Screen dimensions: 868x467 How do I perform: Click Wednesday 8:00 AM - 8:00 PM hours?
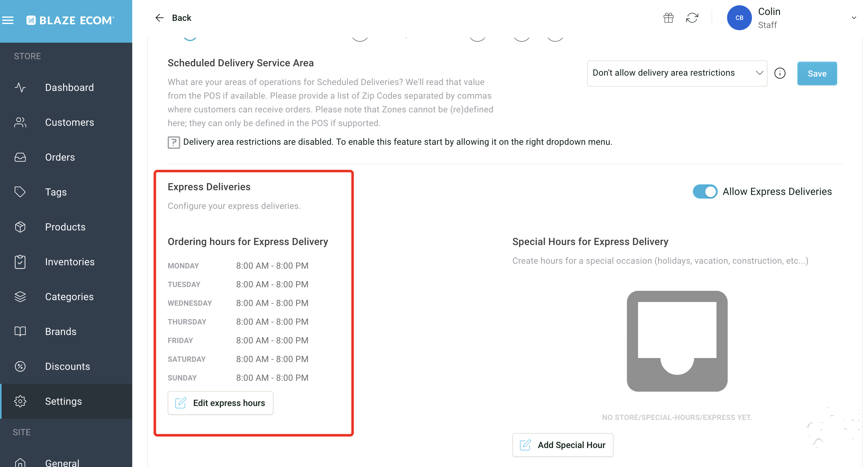click(272, 303)
